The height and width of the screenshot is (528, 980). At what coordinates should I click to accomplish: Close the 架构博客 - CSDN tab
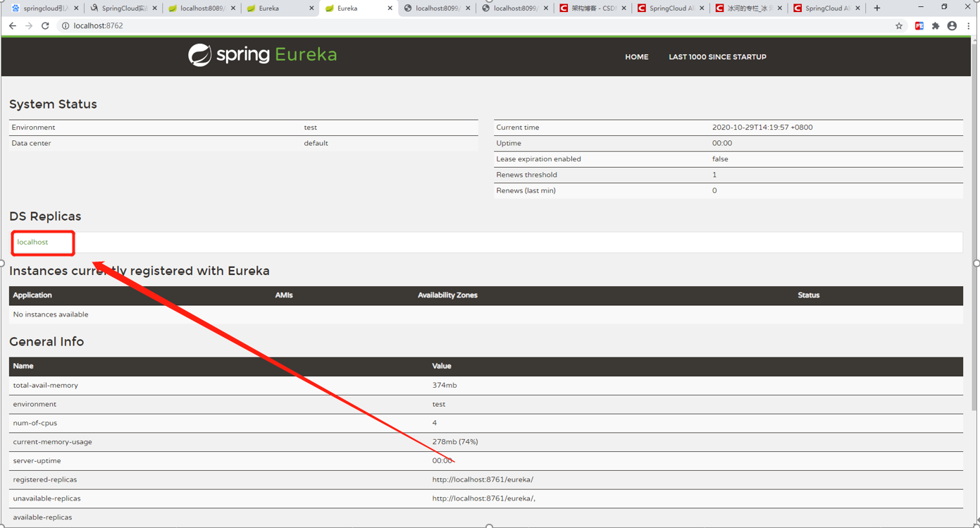coord(624,8)
